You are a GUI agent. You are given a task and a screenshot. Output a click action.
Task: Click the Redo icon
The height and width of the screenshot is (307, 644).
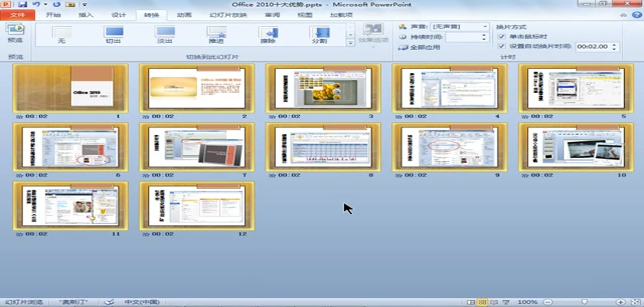[x=57, y=5]
